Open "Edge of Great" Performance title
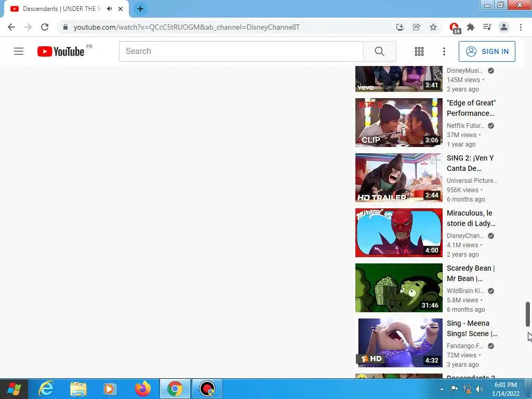This screenshot has width=532, height=399. [471, 108]
